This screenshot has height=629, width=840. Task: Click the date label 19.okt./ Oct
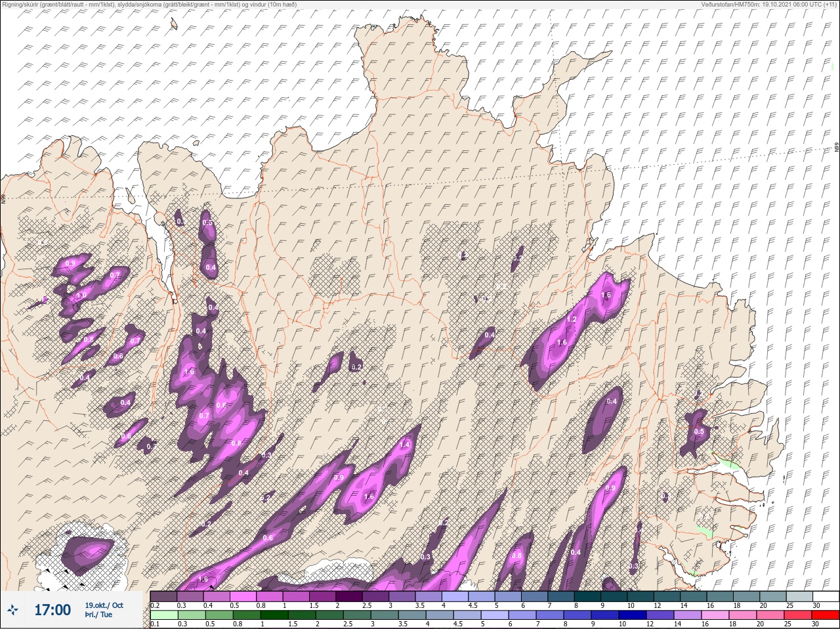click(104, 605)
